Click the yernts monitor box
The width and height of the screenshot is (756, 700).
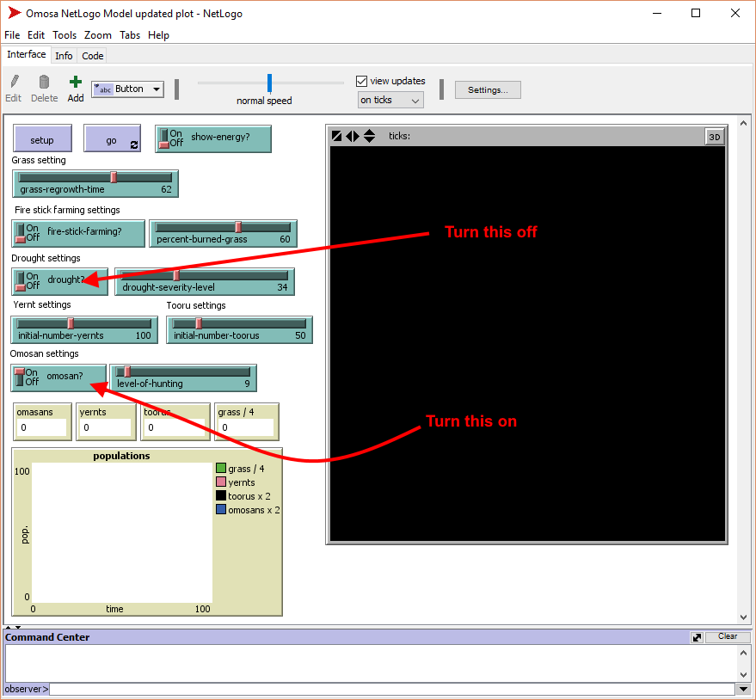(x=106, y=422)
